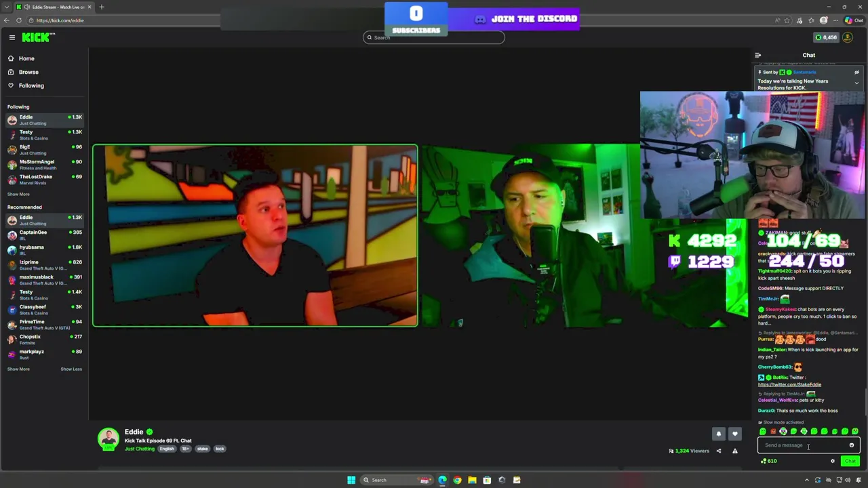
Task: Open Iziprime recommended channel
Action: [x=44, y=265]
